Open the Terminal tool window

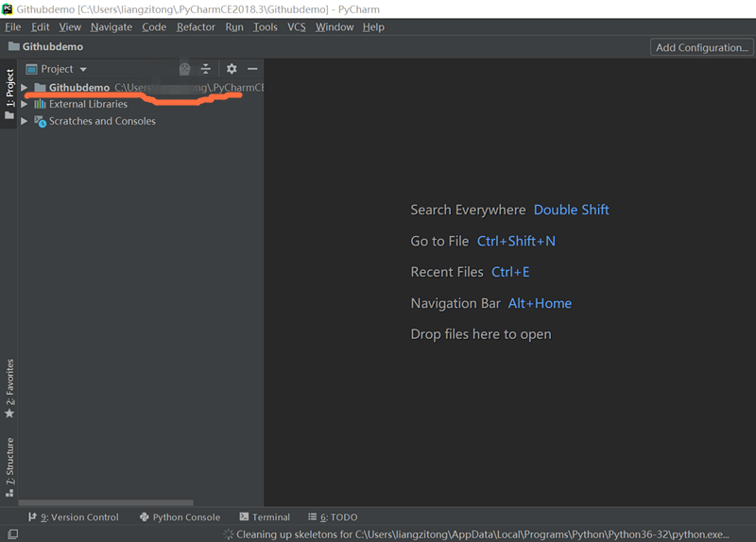pyautogui.click(x=265, y=517)
